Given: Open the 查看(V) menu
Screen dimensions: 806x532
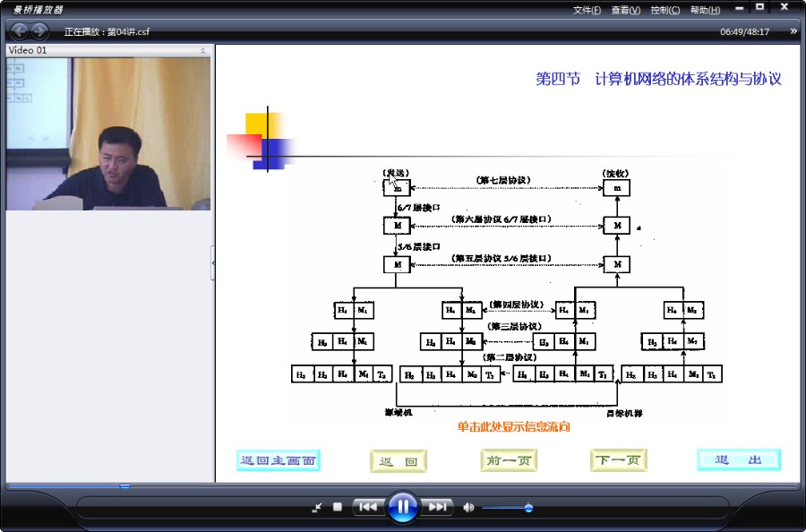Looking at the screenshot, I should tap(626, 10).
